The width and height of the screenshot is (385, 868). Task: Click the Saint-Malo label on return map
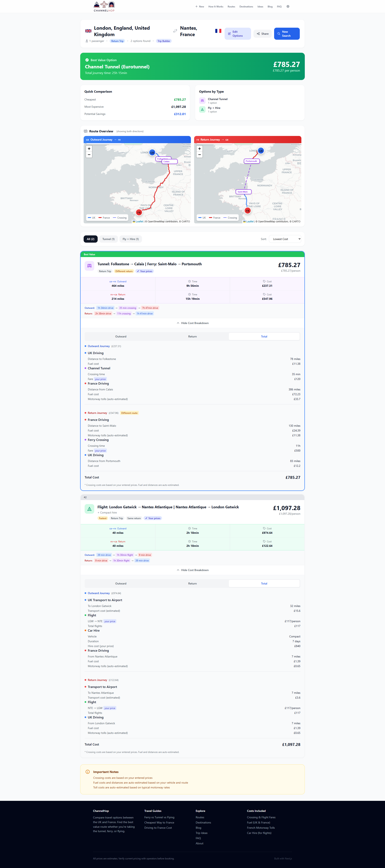click(x=243, y=192)
